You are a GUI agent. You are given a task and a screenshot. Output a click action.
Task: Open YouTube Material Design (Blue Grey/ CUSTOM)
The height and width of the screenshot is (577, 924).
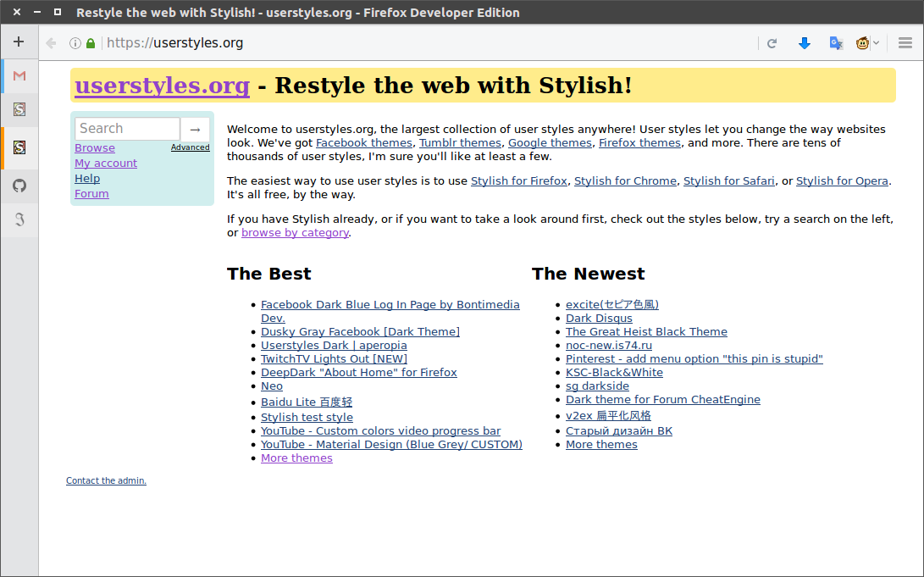391,444
